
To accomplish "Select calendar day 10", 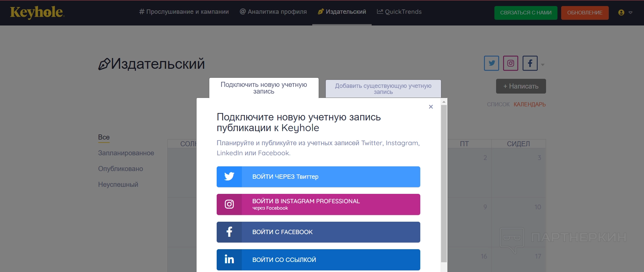I will (x=519, y=222).
